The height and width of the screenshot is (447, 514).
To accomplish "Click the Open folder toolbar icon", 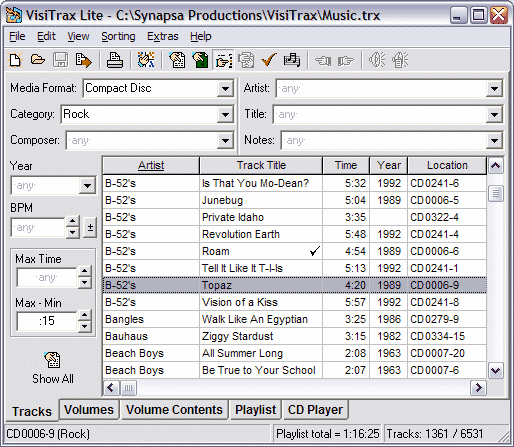I will click(38, 60).
